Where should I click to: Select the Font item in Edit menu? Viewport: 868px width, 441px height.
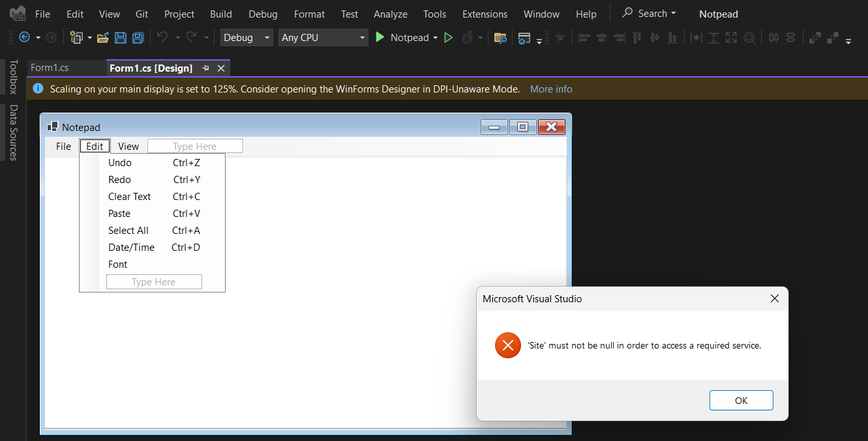click(153, 264)
